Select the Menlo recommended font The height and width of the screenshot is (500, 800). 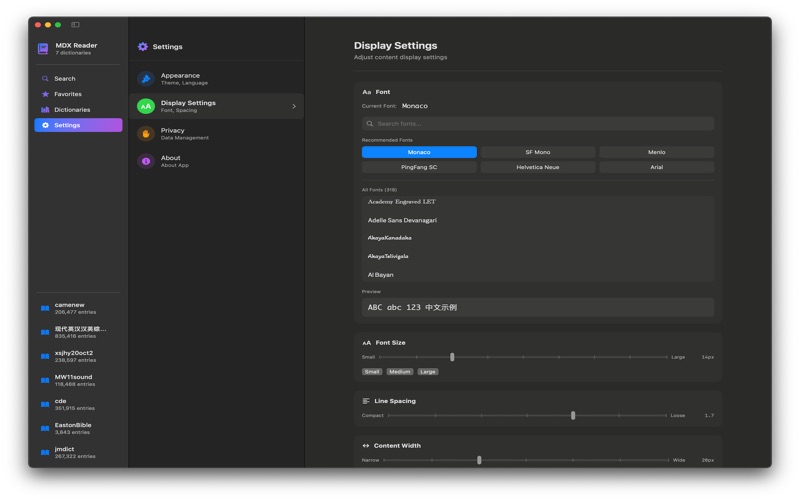tap(656, 152)
